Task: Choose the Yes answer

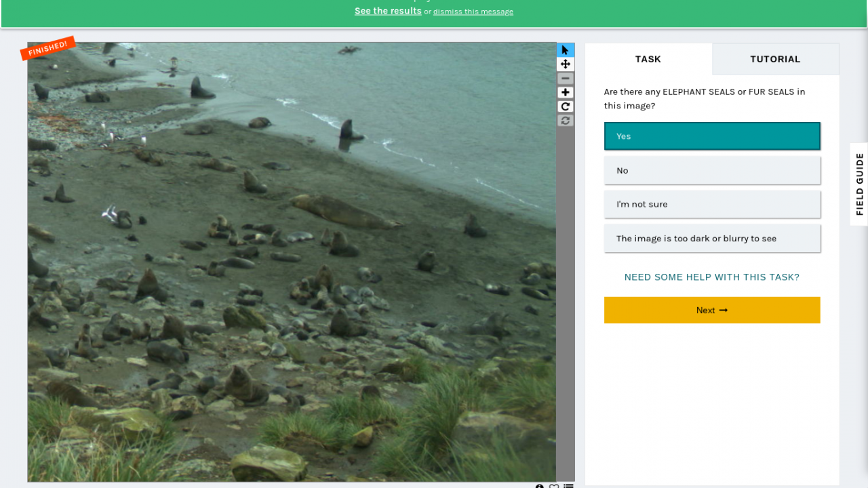Action: tap(712, 136)
